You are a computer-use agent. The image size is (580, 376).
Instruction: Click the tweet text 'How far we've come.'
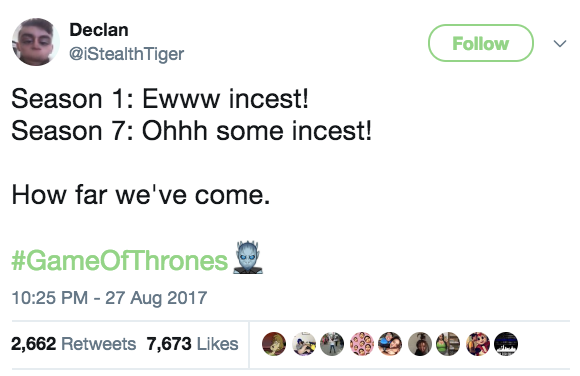coord(141,195)
